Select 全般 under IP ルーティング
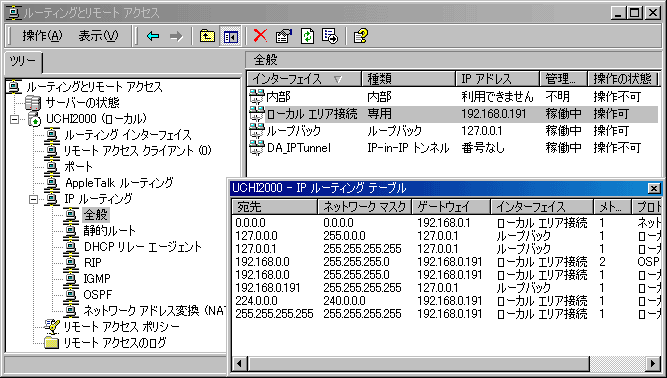 [x=96, y=215]
